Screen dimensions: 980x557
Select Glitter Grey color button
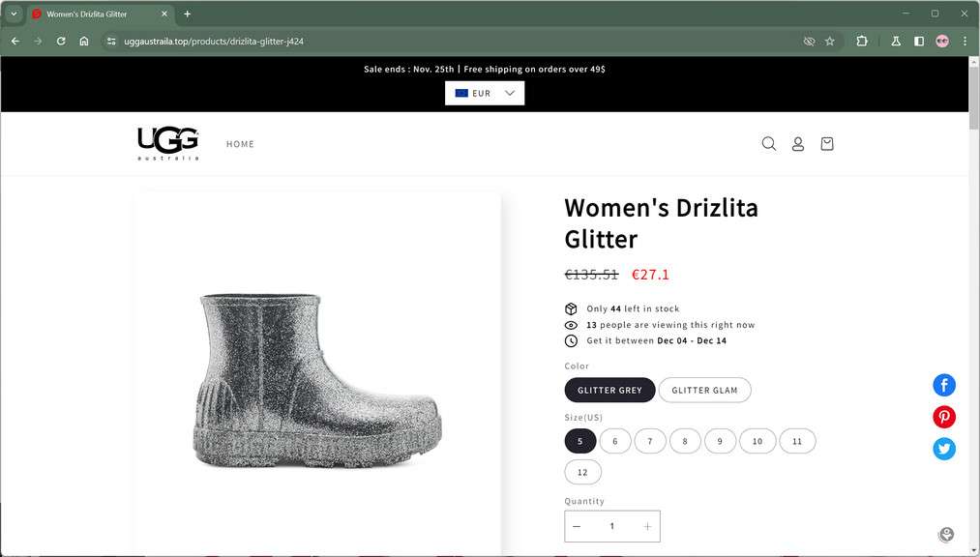[x=609, y=391]
